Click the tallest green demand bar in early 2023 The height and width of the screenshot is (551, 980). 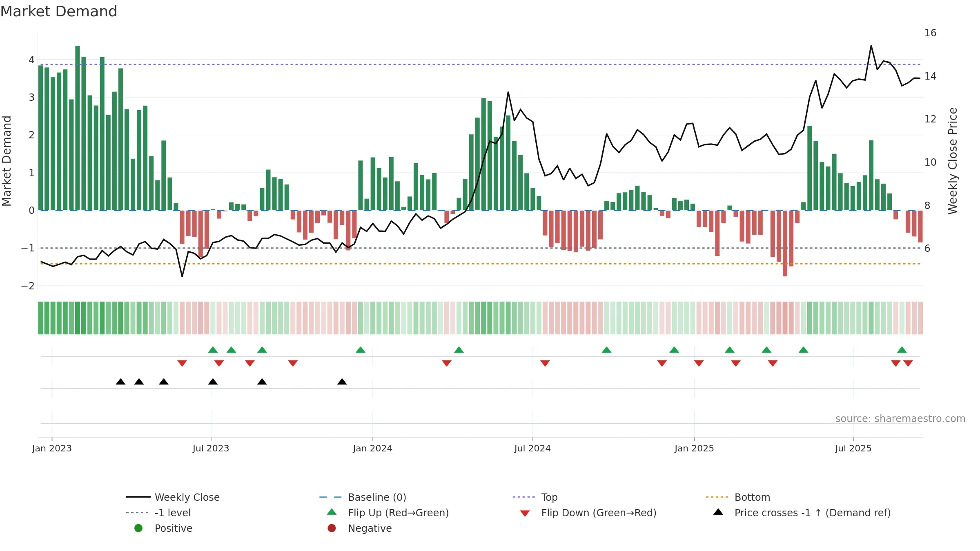click(78, 128)
